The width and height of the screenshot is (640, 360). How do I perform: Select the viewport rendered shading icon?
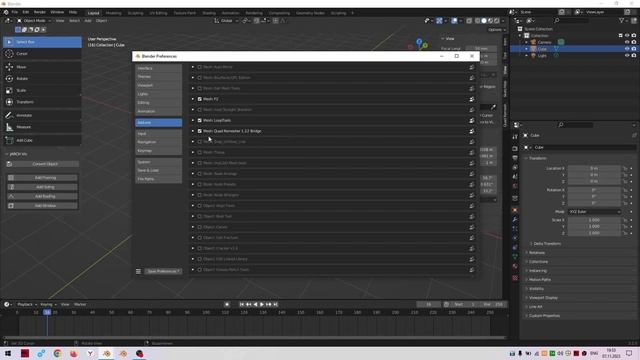(x=497, y=21)
